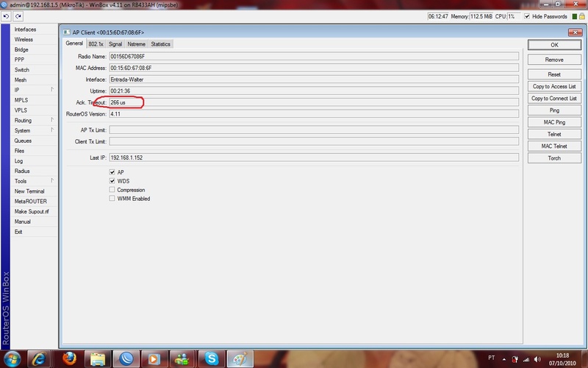Toggle the AP checkbox
The image size is (588, 368).
click(112, 172)
